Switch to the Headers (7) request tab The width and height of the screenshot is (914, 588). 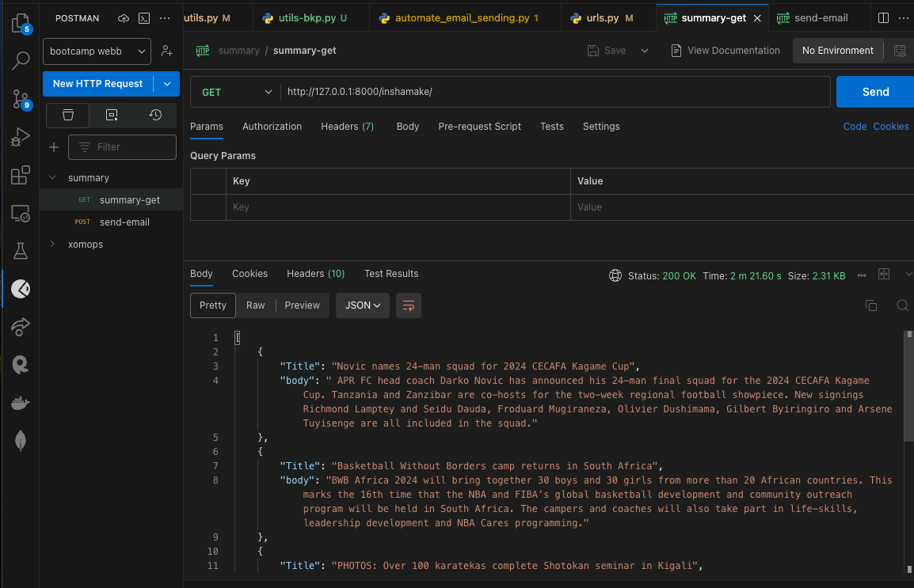(347, 127)
